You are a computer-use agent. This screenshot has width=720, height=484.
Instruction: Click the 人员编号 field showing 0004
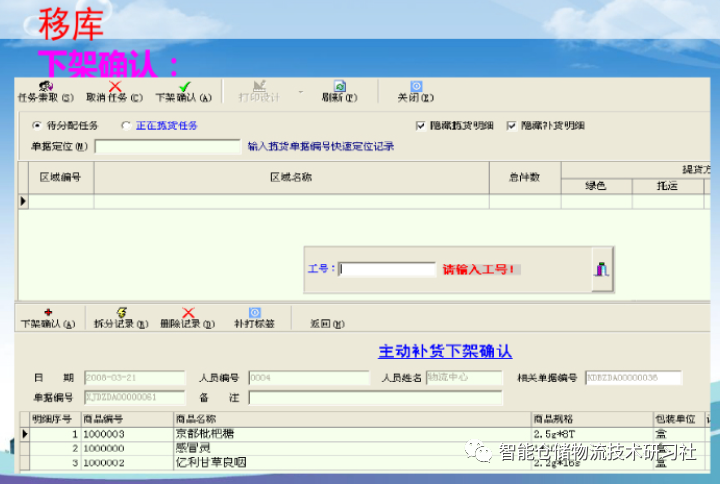(309, 377)
